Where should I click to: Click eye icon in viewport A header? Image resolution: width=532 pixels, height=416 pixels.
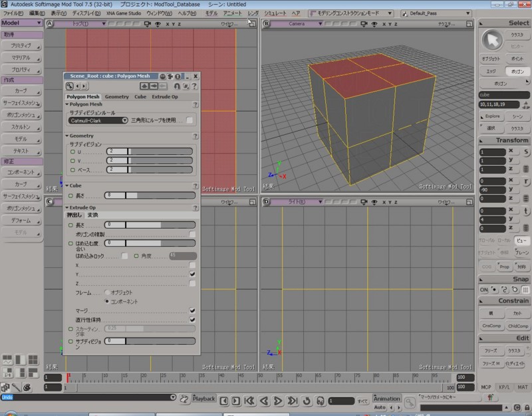coord(158,24)
